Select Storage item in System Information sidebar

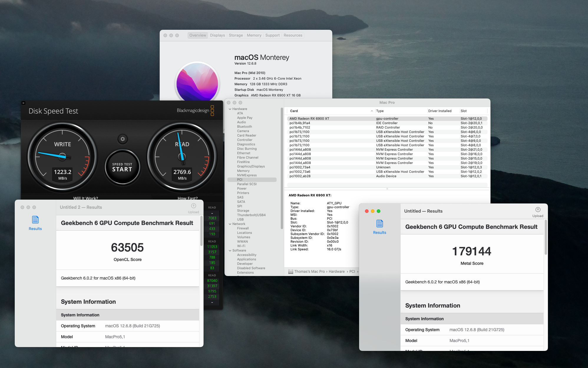tap(243, 211)
